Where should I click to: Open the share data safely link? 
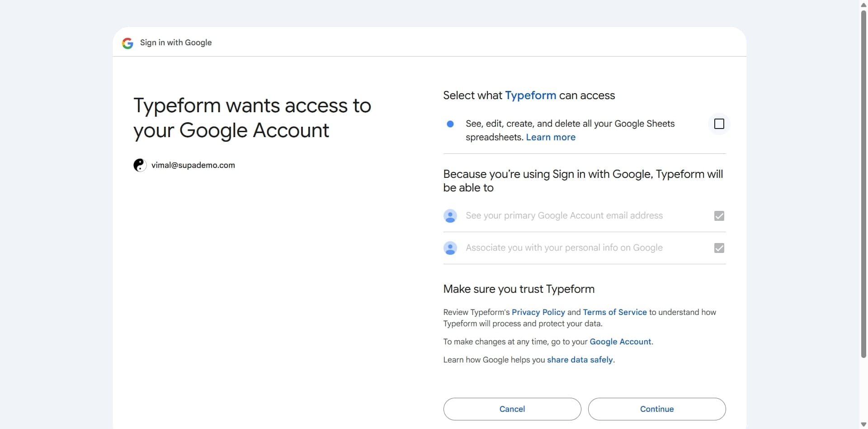(x=580, y=360)
